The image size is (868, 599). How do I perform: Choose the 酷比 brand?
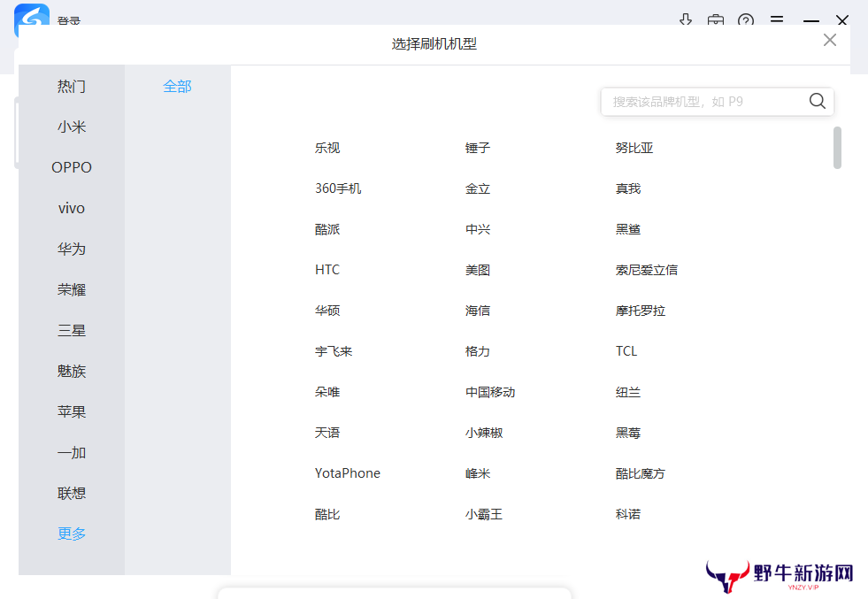click(327, 514)
